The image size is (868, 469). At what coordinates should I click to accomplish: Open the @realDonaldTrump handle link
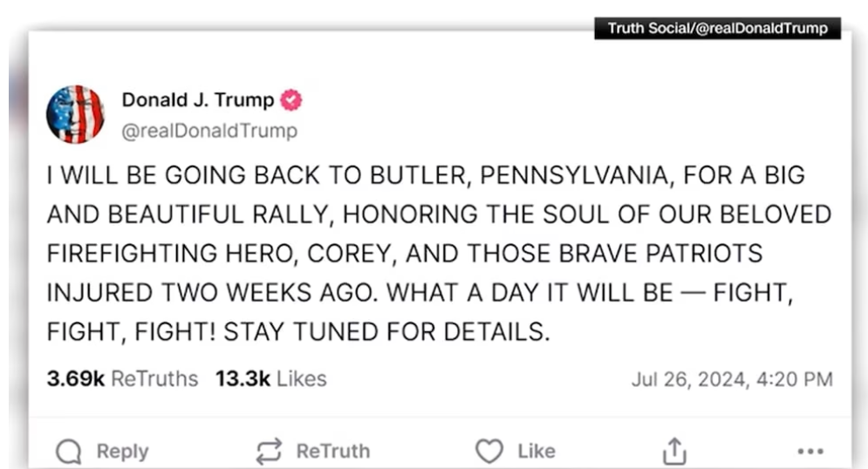pos(209,131)
